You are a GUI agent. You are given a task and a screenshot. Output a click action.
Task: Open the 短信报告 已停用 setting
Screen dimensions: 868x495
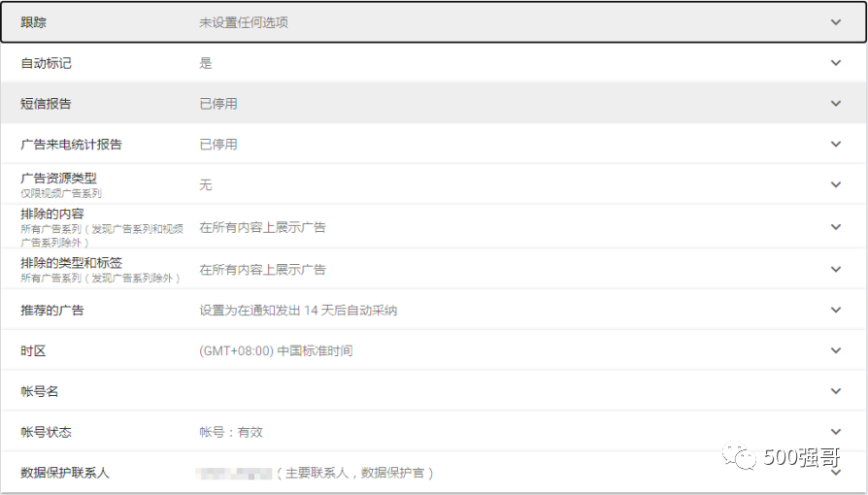(x=218, y=104)
